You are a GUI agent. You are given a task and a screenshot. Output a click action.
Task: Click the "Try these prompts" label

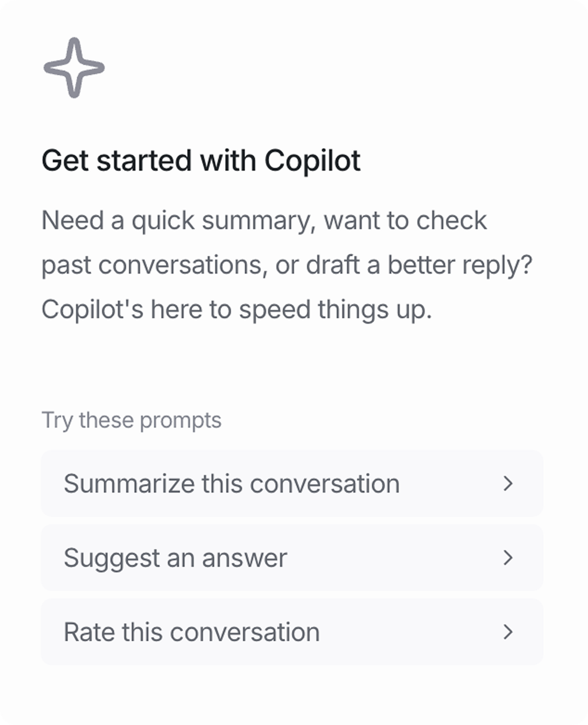131,420
